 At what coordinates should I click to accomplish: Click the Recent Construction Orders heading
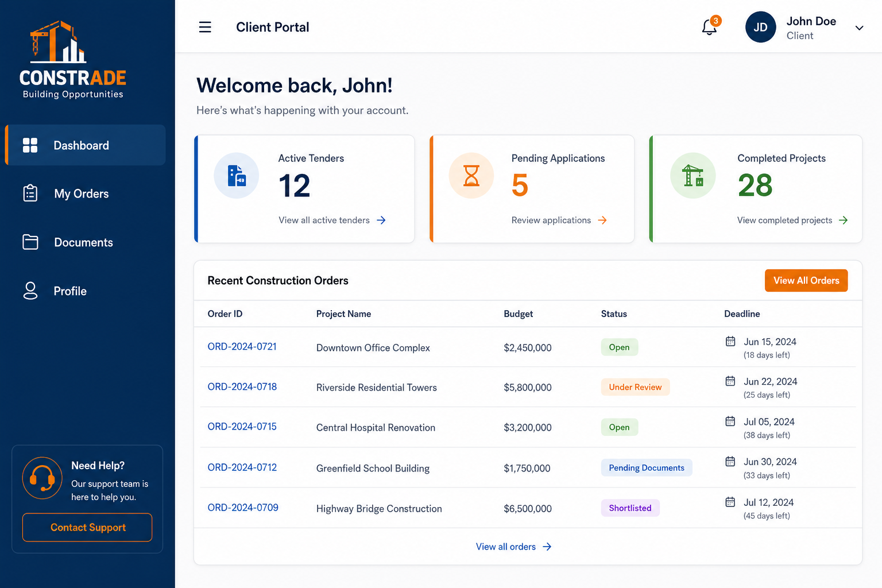coord(278,280)
